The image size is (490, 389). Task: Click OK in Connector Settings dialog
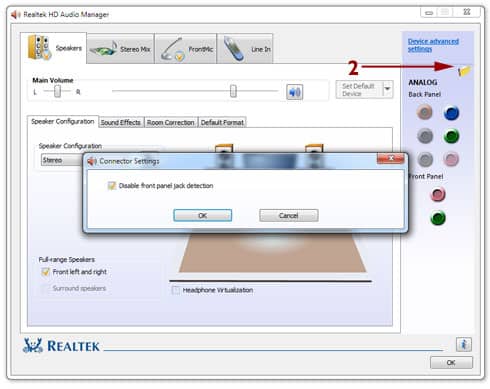coord(203,215)
